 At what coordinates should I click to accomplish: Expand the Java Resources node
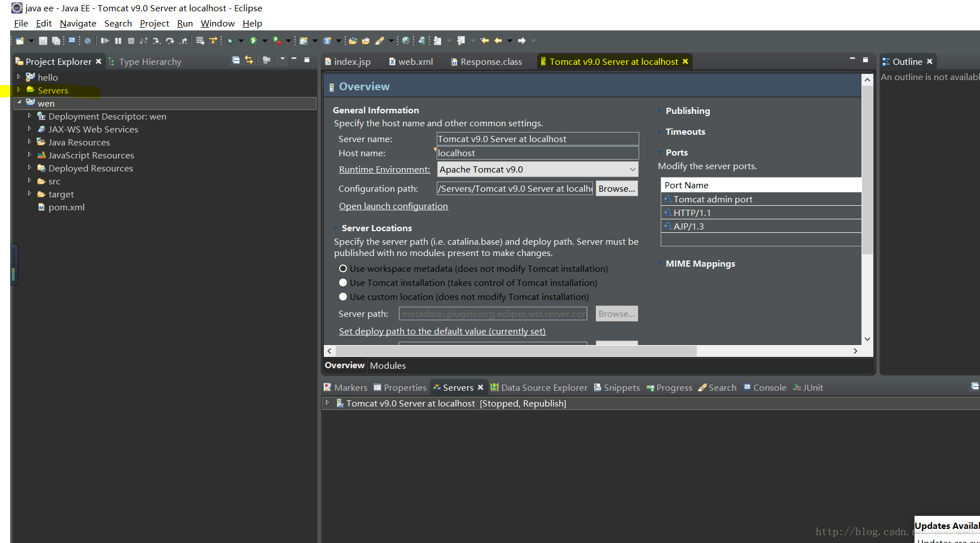pyautogui.click(x=29, y=141)
